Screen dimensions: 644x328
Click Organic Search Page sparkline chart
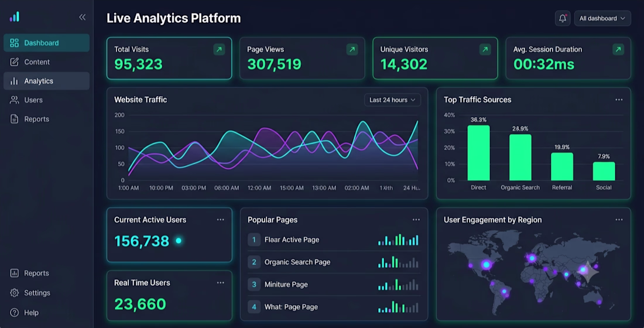[x=398, y=262]
